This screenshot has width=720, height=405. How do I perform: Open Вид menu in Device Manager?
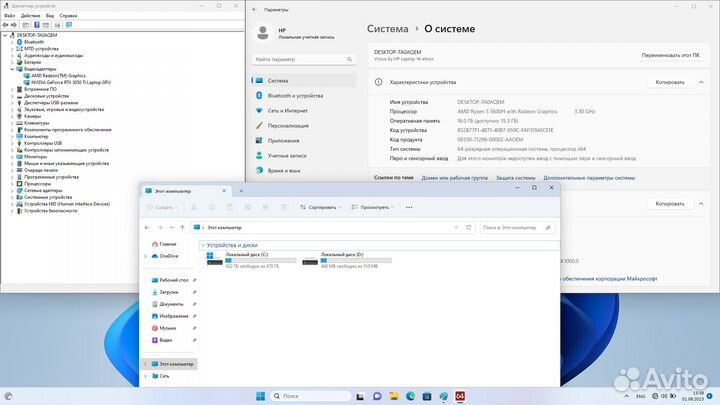(50, 16)
